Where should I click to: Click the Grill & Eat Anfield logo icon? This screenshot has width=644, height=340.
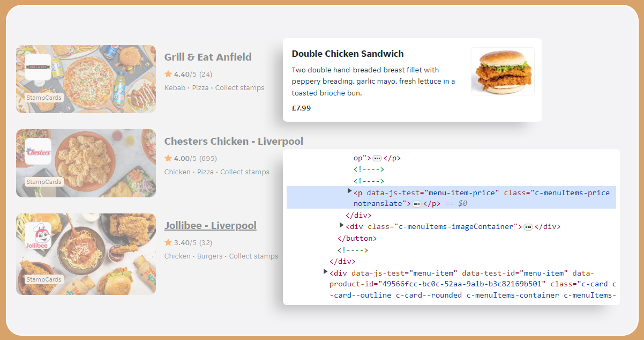pyautogui.click(x=38, y=67)
